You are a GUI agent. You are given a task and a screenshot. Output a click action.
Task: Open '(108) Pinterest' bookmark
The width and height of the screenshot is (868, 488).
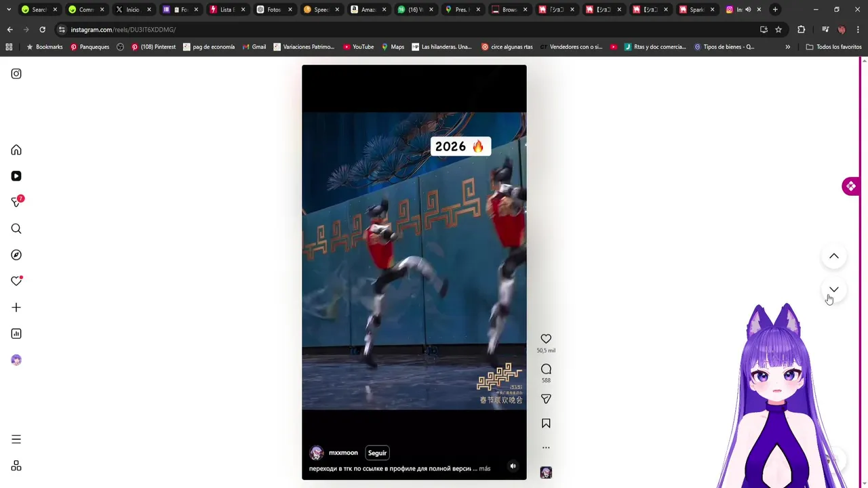pyautogui.click(x=153, y=47)
